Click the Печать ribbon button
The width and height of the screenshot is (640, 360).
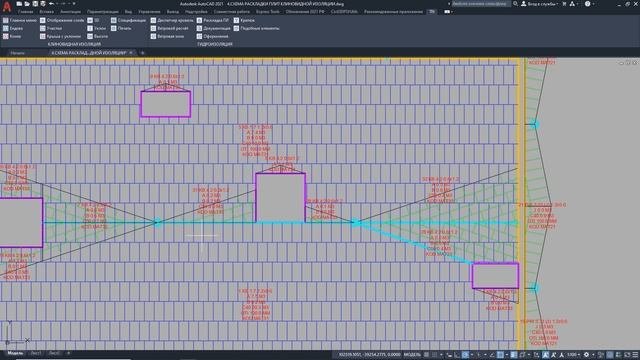[x=121, y=28]
